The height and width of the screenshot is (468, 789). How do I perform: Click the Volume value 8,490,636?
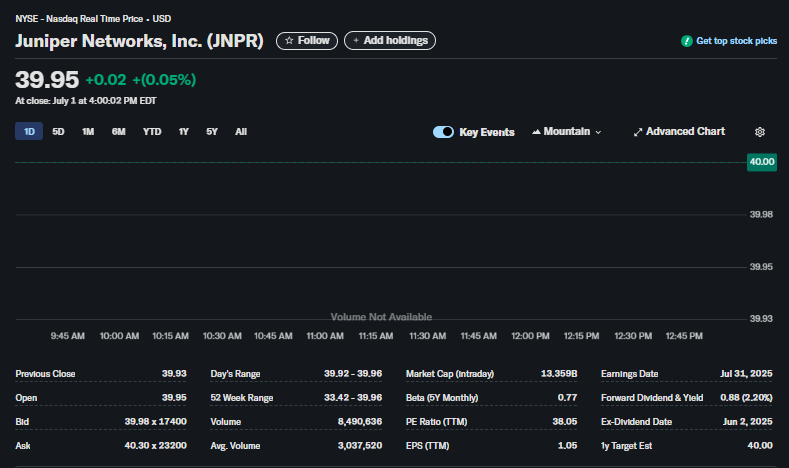coord(360,422)
